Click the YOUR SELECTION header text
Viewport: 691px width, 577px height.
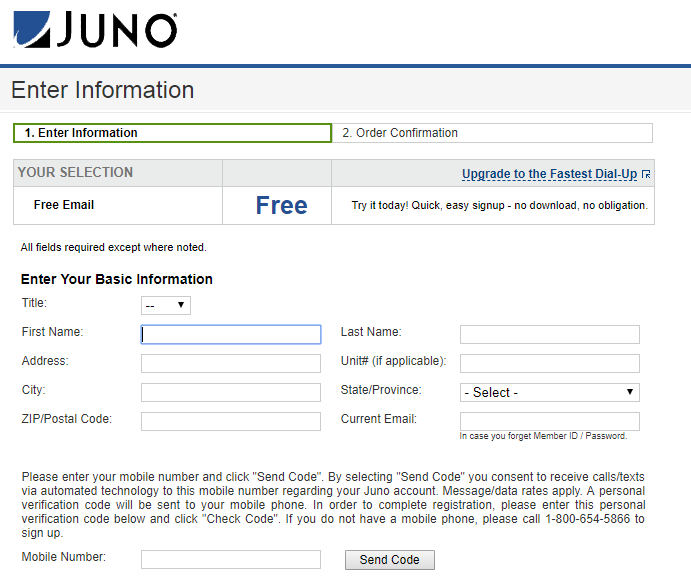75,172
